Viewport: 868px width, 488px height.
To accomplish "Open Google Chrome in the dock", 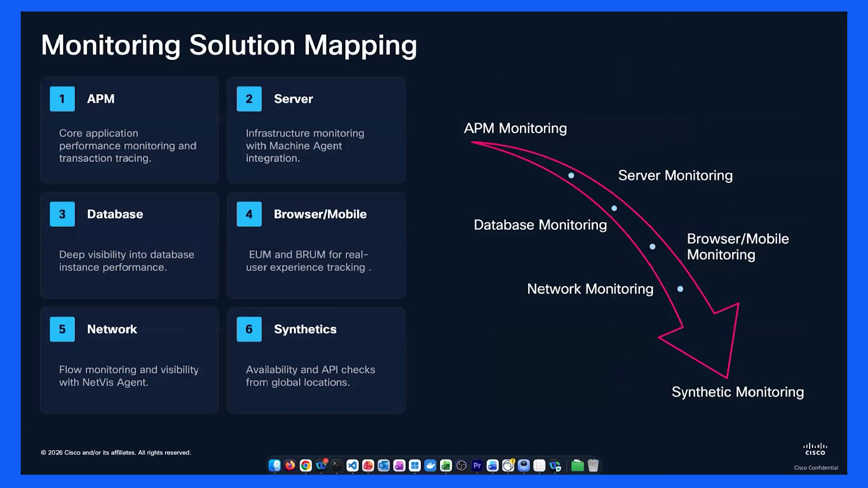I will coord(306,465).
